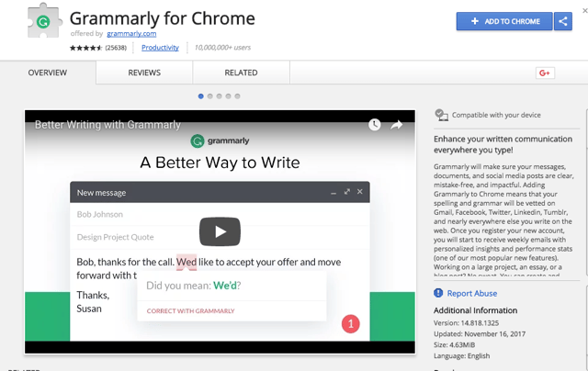Click the Watch Later clock icon
This screenshot has height=371, width=588.
374,125
